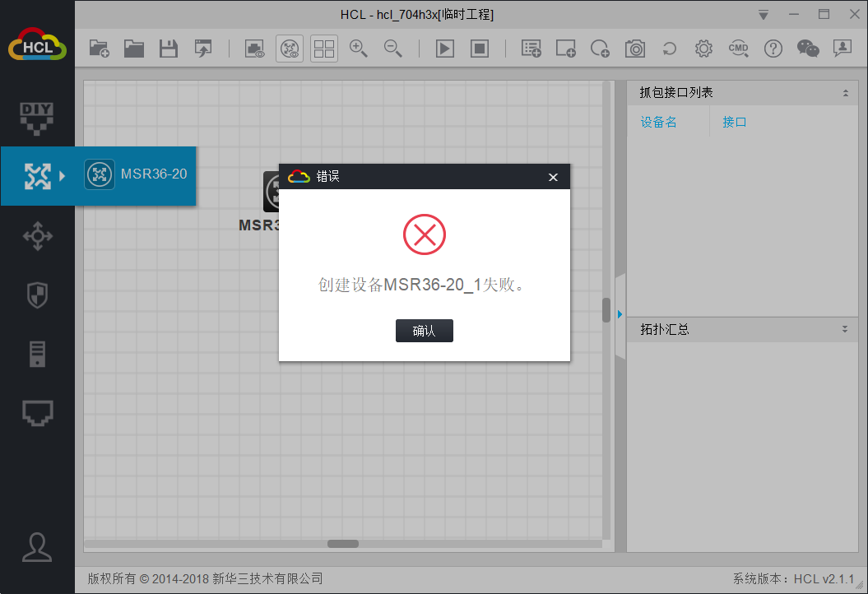Start all devices with the play icon
868x594 pixels.
pyautogui.click(x=445, y=49)
